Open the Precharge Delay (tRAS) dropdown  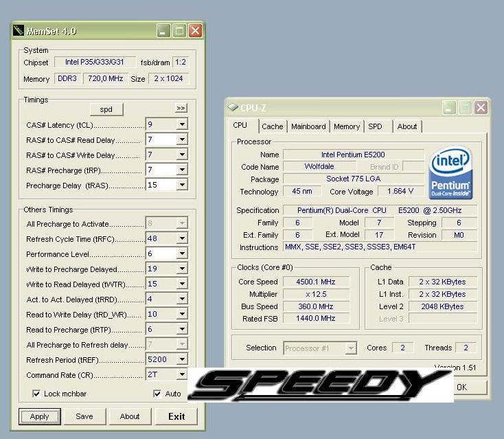click(x=182, y=185)
